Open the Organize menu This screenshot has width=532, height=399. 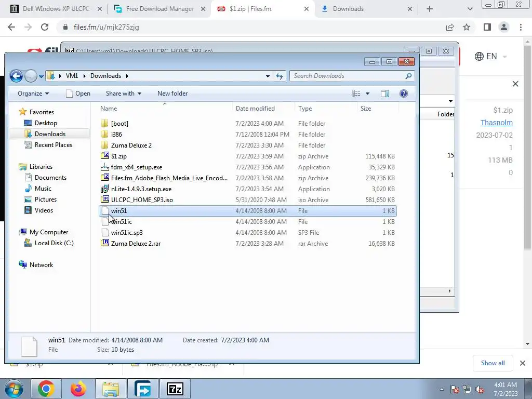click(x=33, y=94)
